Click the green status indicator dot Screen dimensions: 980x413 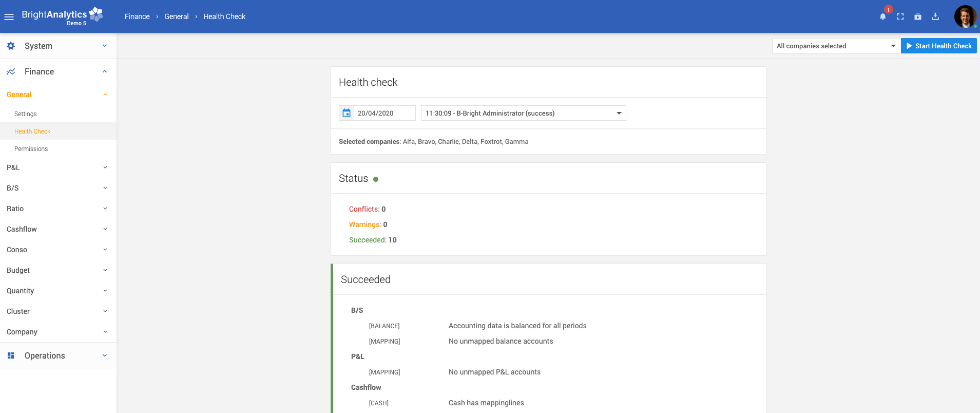tap(376, 179)
